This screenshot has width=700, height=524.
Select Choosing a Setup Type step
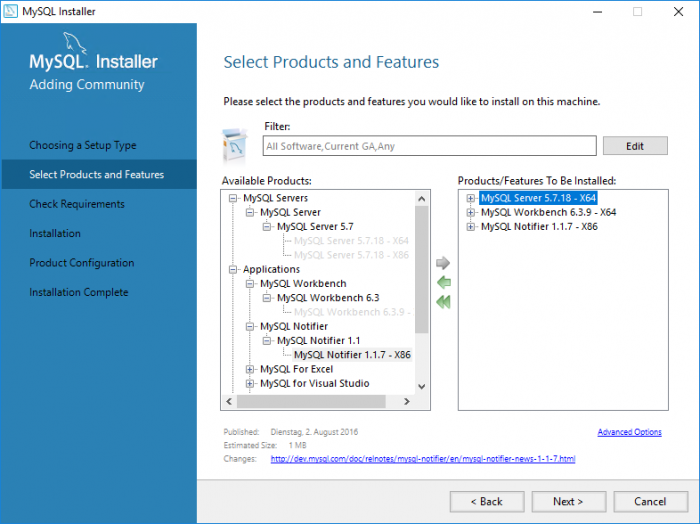coord(83,145)
